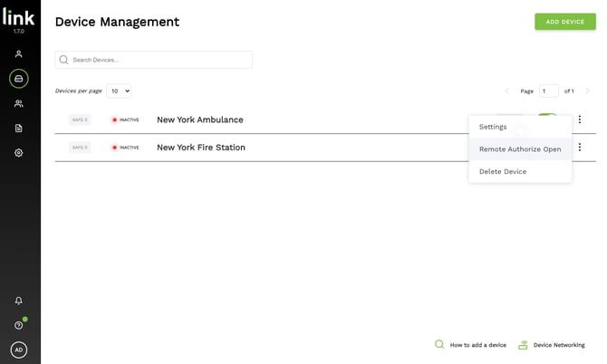Screen dimensions: 607x364
Task: Open the Devices per page dropdown
Action: [x=119, y=91]
